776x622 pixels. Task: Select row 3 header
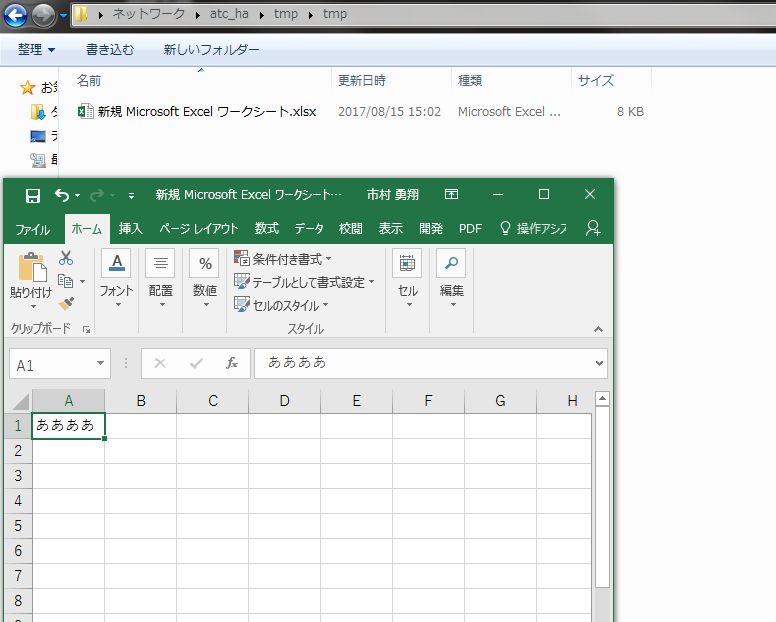[x=18, y=476]
